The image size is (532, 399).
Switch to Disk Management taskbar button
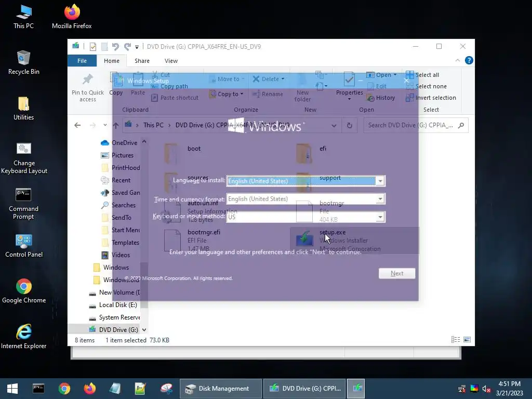220,389
